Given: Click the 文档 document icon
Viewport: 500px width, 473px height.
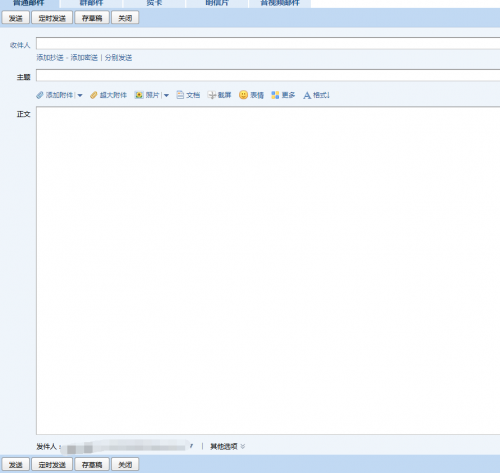Looking at the screenshot, I should click(x=180, y=95).
